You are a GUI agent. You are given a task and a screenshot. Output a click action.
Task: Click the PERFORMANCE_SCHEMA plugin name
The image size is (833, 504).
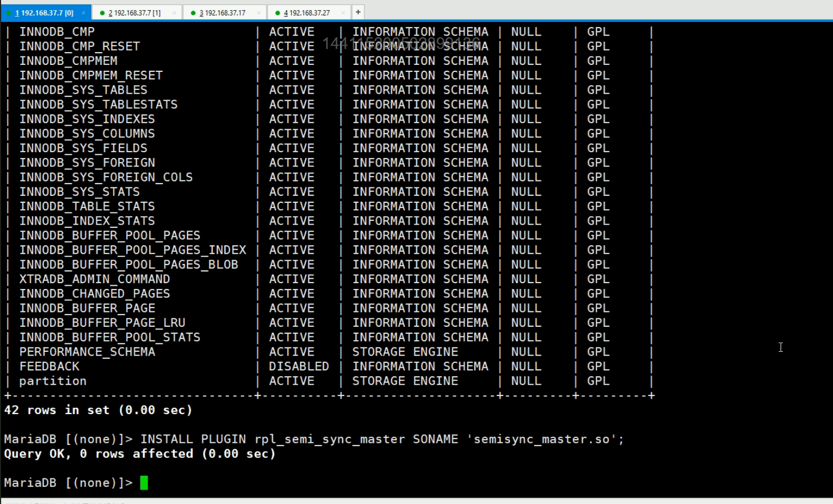pos(87,352)
